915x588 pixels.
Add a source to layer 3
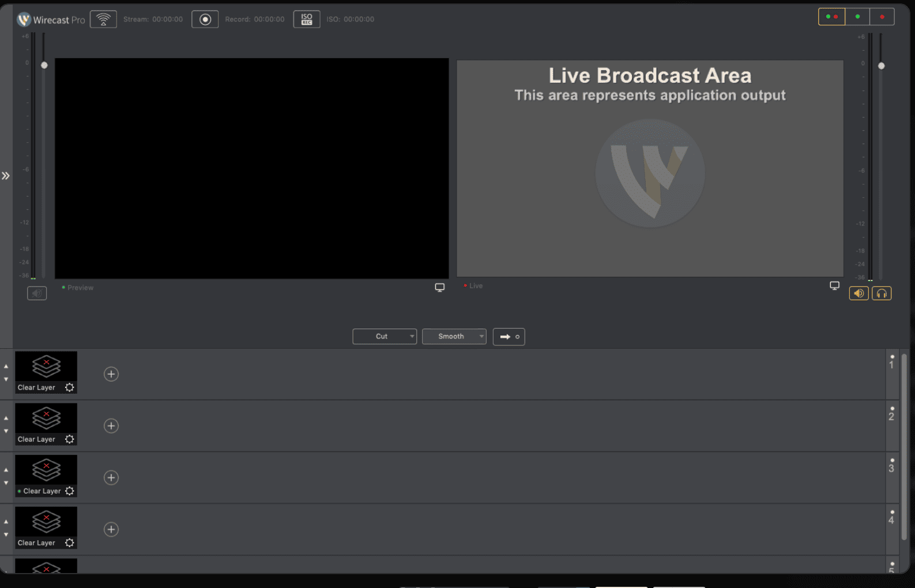[111, 478]
